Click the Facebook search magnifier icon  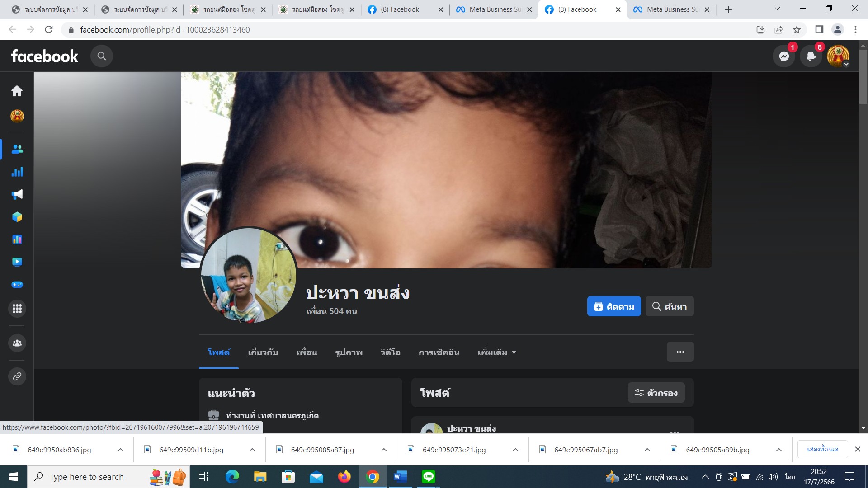(101, 56)
